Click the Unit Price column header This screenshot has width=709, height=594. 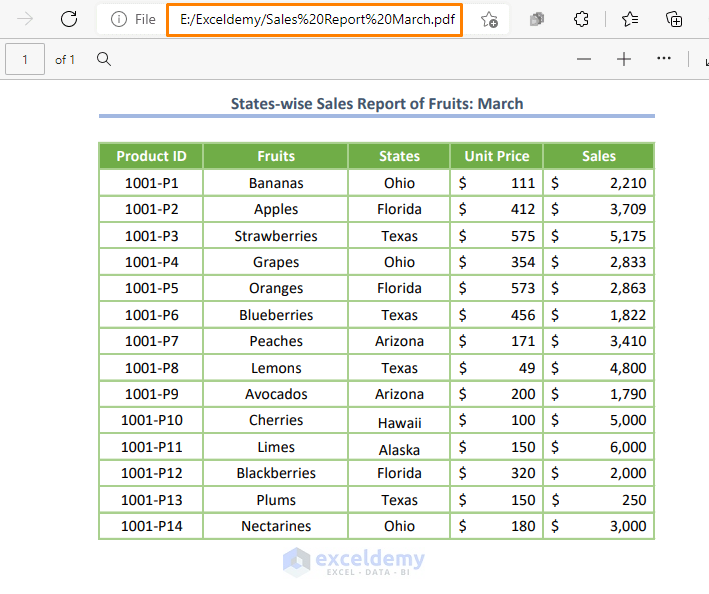pos(497,156)
